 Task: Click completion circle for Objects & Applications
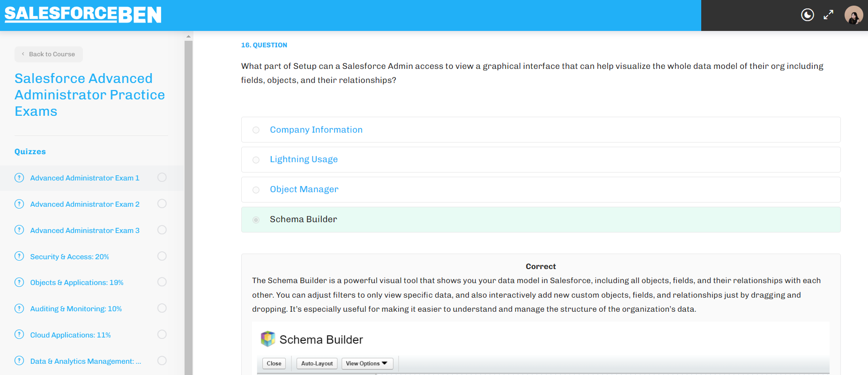[162, 282]
